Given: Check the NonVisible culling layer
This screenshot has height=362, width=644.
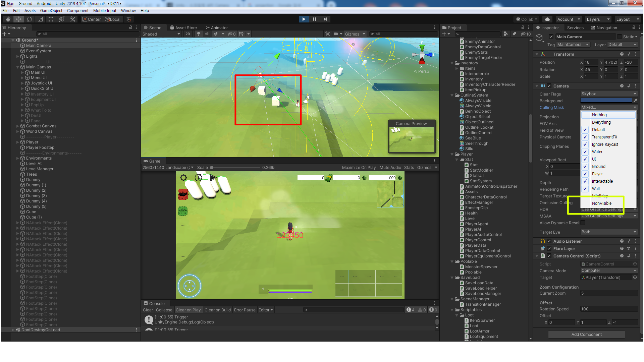Looking at the screenshot, I should [x=601, y=203].
